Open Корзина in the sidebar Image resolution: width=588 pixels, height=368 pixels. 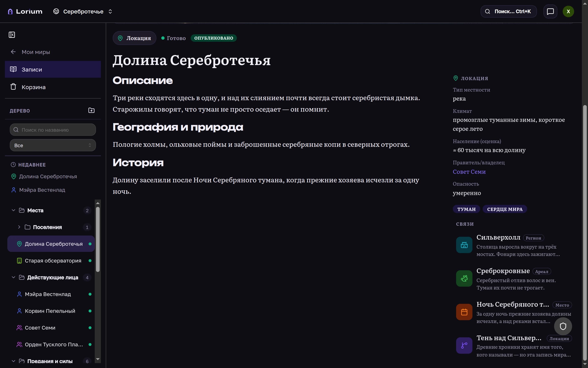point(53,87)
